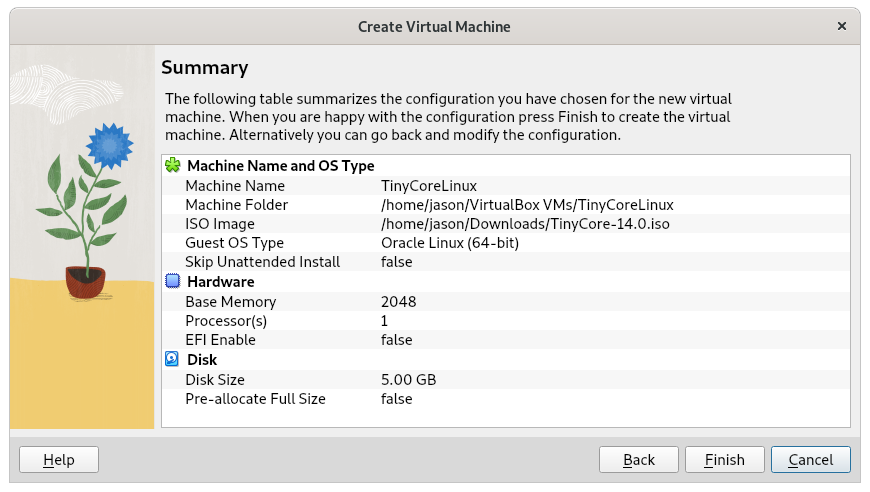Select the Disk section header
This screenshot has height=492, width=870.
(202, 360)
